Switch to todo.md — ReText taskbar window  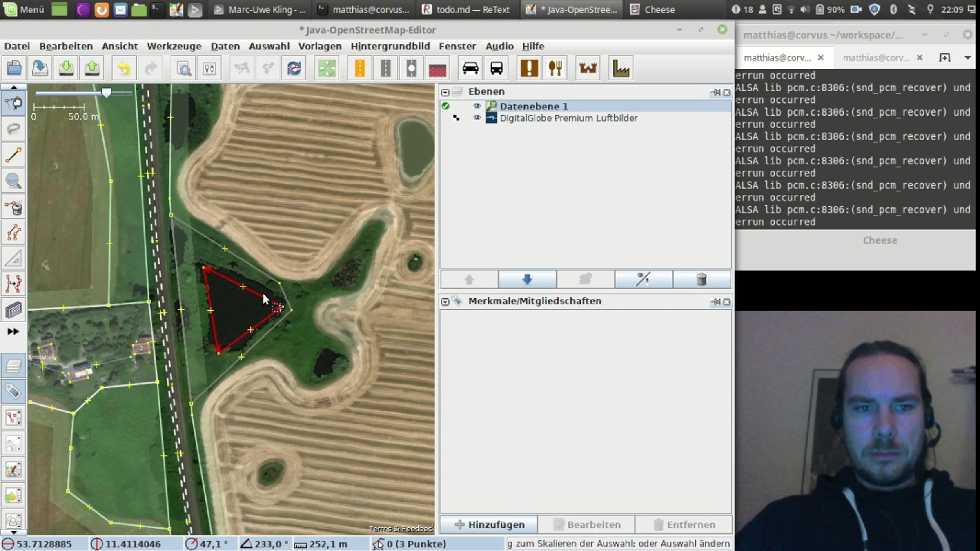(x=466, y=9)
